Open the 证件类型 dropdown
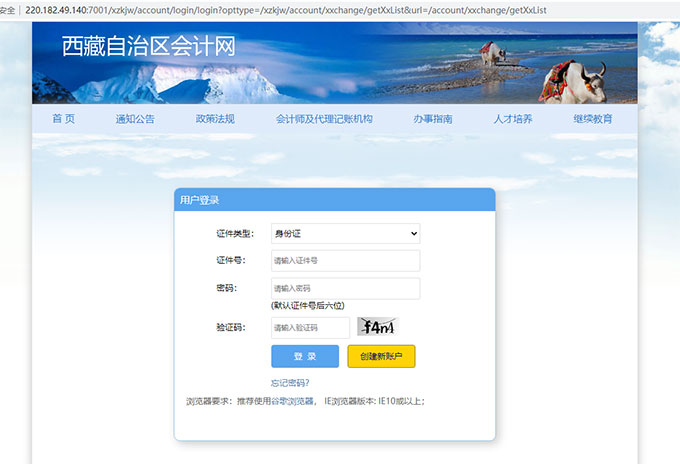680x464 pixels. pyautogui.click(x=345, y=233)
